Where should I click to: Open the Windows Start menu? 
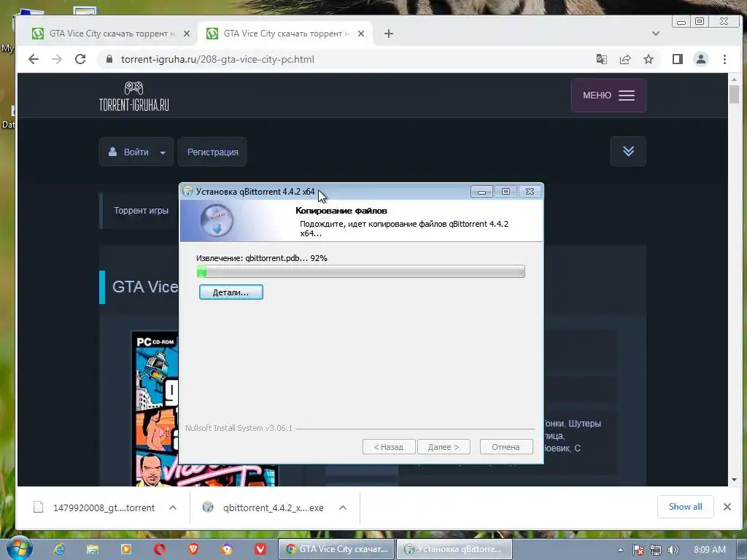[x=18, y=549]
